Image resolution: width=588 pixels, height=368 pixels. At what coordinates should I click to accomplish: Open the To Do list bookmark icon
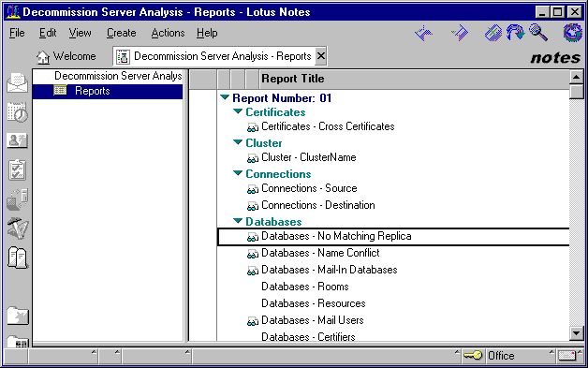[17, 169]
